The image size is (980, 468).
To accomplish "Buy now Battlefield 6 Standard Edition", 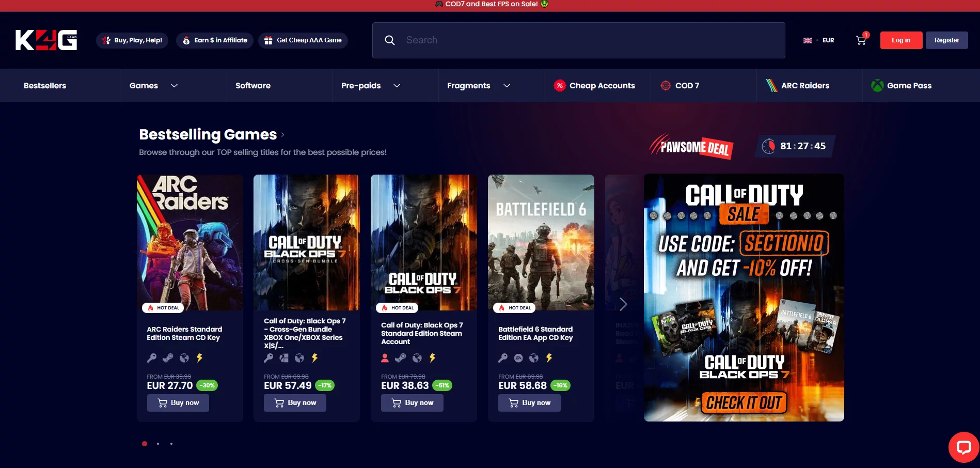I will tap(529, 403).
